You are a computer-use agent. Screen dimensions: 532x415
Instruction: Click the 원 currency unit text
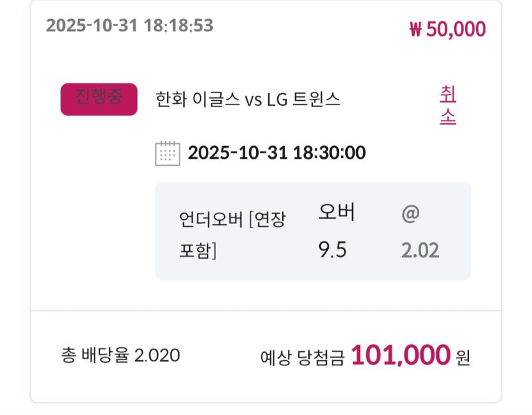[463, 357]
